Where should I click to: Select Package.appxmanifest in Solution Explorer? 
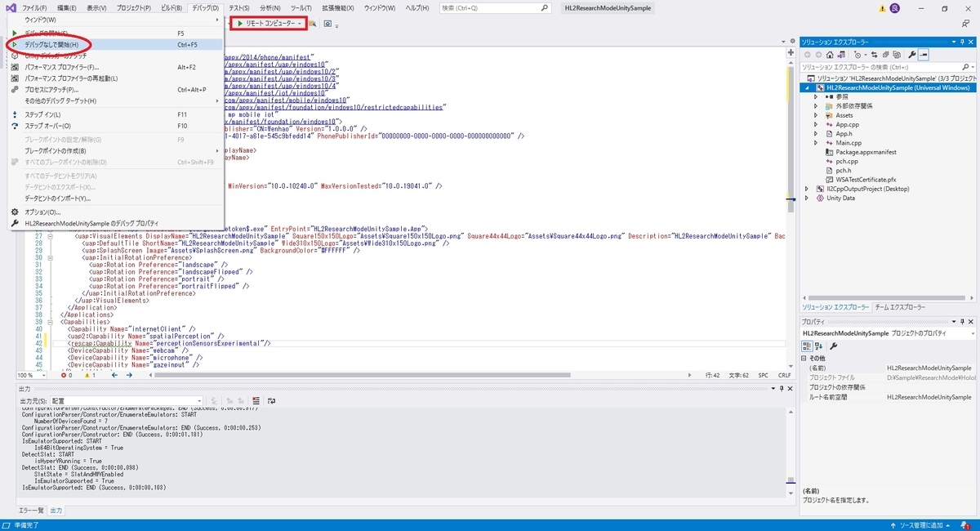866,152
